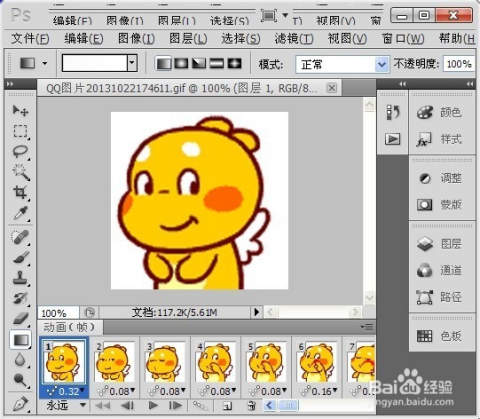The width and height of the screenshot is (480, 419).
Task: Open the 通道 channels panel
Action: [439, 270]
